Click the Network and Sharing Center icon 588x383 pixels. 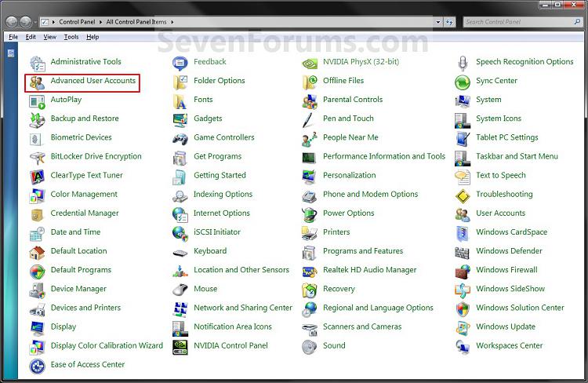coord(180,309)
